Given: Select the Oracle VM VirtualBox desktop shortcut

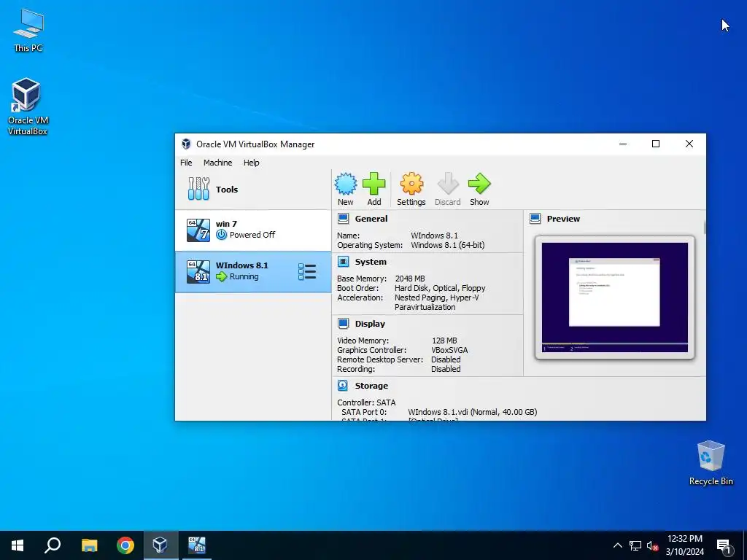Looking at the screenshot, I should tap(28, 106).
